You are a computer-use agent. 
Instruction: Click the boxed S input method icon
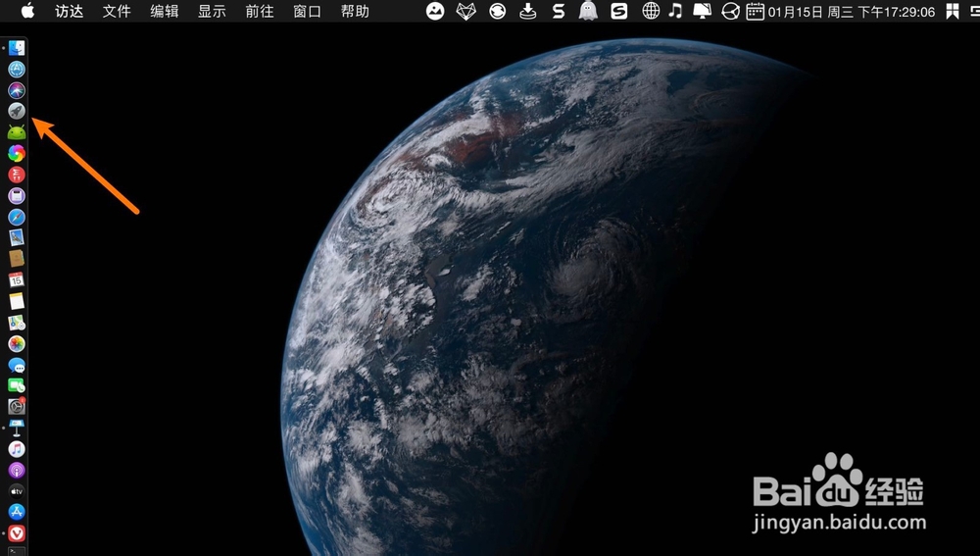tap(618, 11)
